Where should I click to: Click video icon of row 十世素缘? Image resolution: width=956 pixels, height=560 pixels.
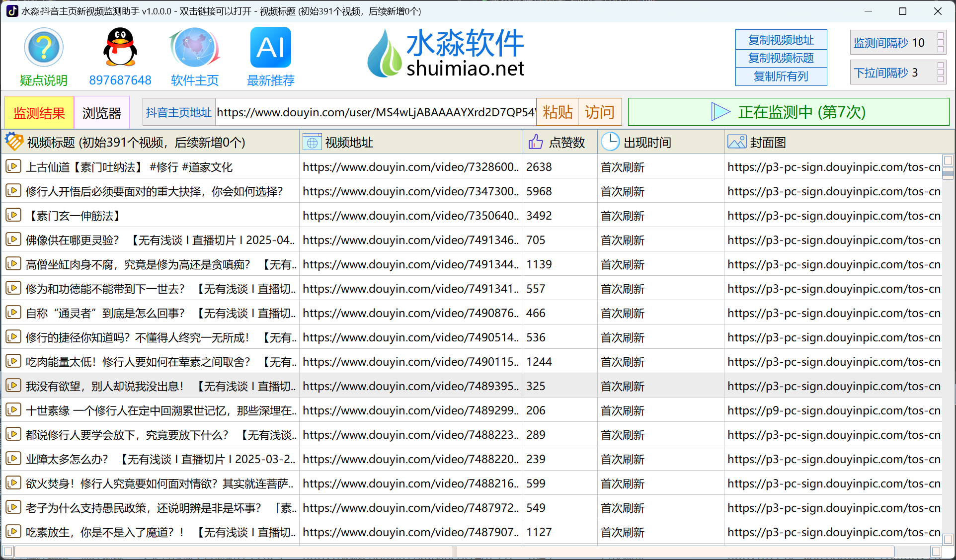point(13,410)
